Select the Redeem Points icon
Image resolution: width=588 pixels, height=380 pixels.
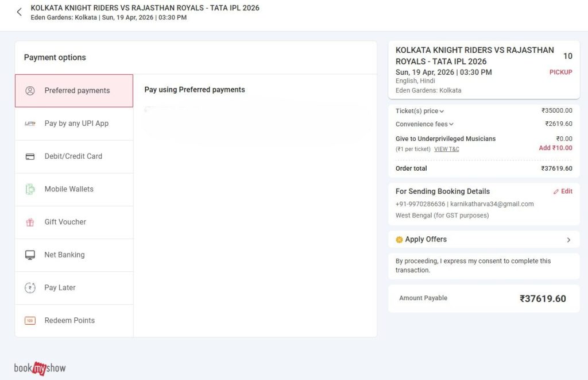(30, 320)
